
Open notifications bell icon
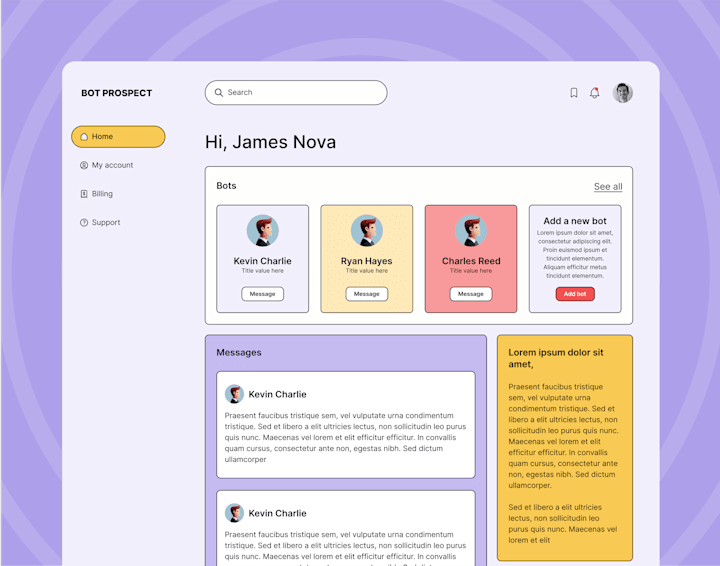pyautogui.click(x=595, y=93)
